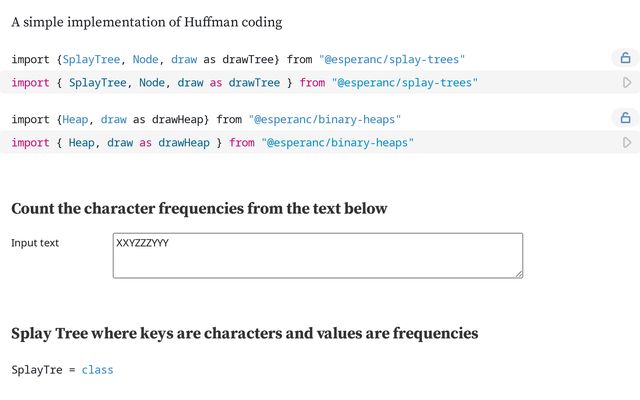Click the "@esperanc/binary-heaps" string in the editor line

coord(338,143)
